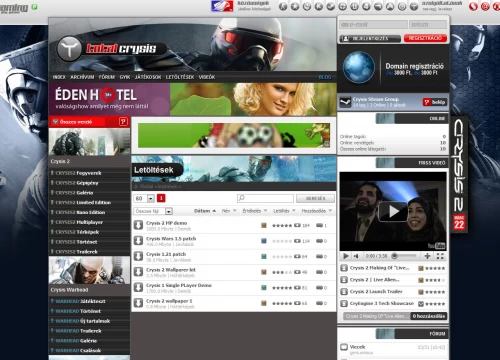Click the forum chat icon next to Viccek

click(344, 347)
